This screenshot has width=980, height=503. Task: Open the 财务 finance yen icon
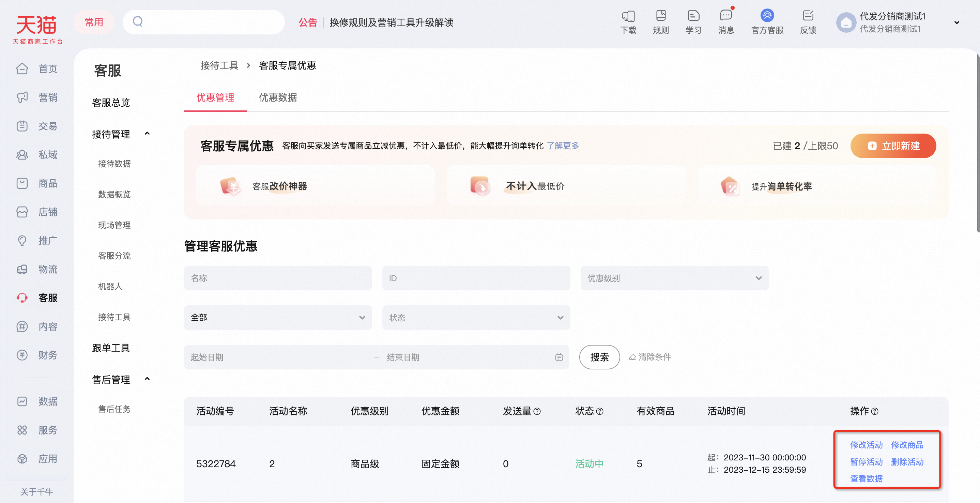click(22, 355)
